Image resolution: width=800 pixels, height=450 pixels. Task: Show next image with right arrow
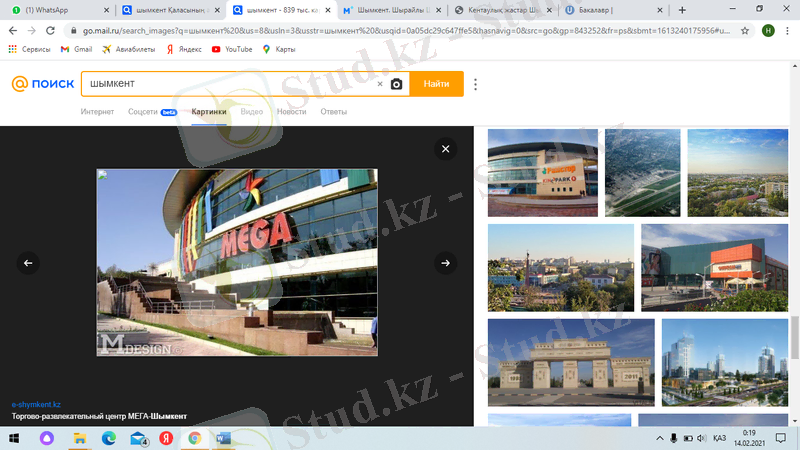point(446,263)
